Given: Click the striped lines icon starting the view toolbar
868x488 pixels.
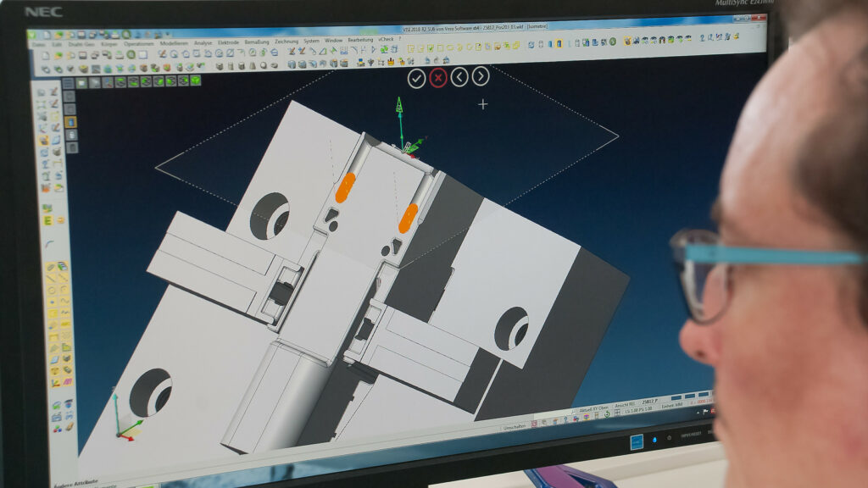Looking at the screenshot, I should (68, 83).
